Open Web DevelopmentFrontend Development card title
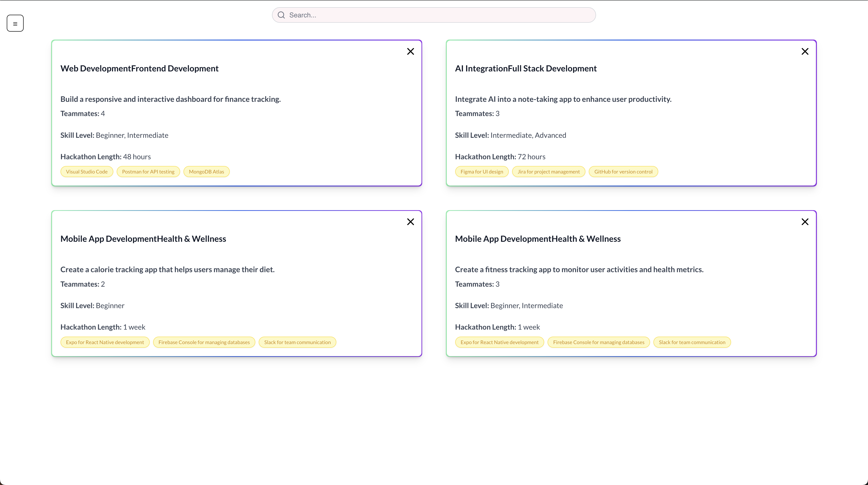 click(x=140, y=69)
